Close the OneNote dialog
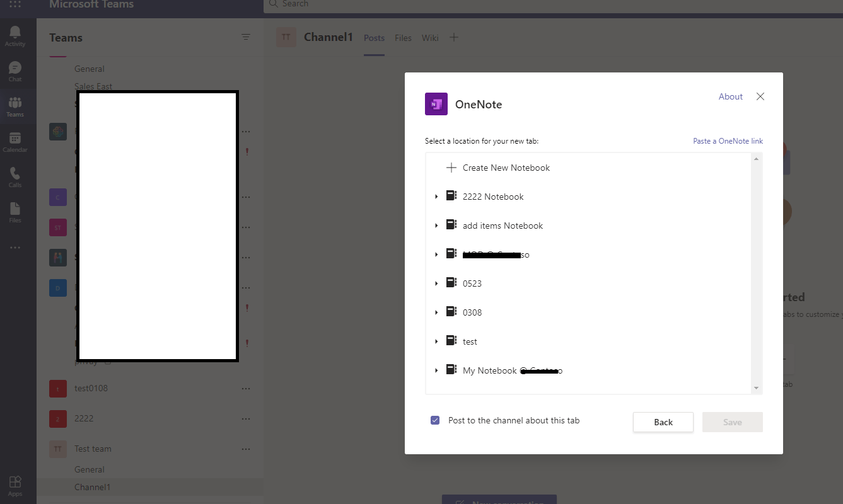This screenshot has height=504, width=843. pos(760,96)
